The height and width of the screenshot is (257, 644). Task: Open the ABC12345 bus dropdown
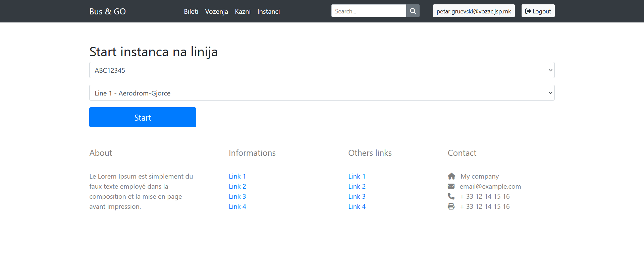click(322, 70)
